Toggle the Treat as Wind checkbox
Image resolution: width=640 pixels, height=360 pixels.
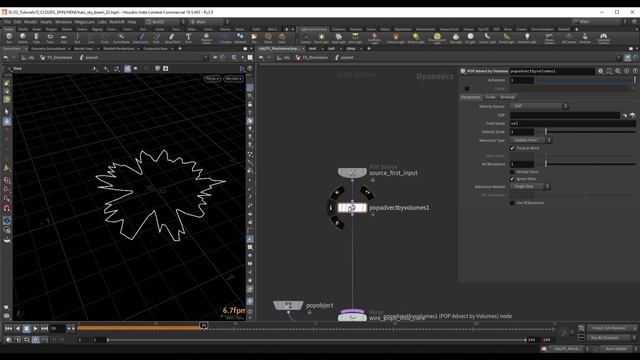pos(512,148)
